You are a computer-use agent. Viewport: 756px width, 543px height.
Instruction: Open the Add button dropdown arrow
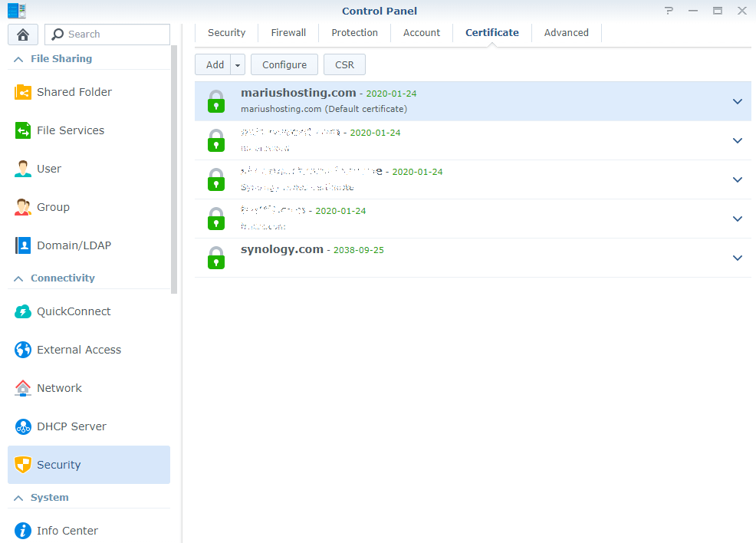pyautogui.click(x=238, y=64)
